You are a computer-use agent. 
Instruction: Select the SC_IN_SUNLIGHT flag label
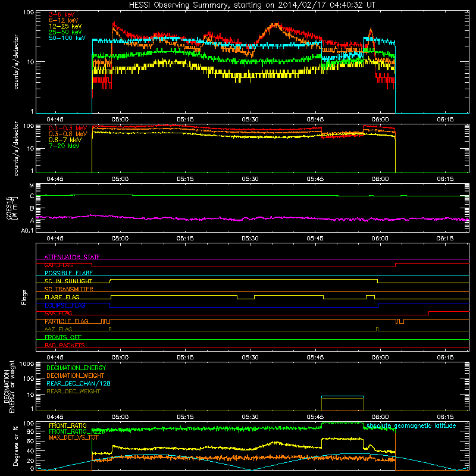point(68,281)
